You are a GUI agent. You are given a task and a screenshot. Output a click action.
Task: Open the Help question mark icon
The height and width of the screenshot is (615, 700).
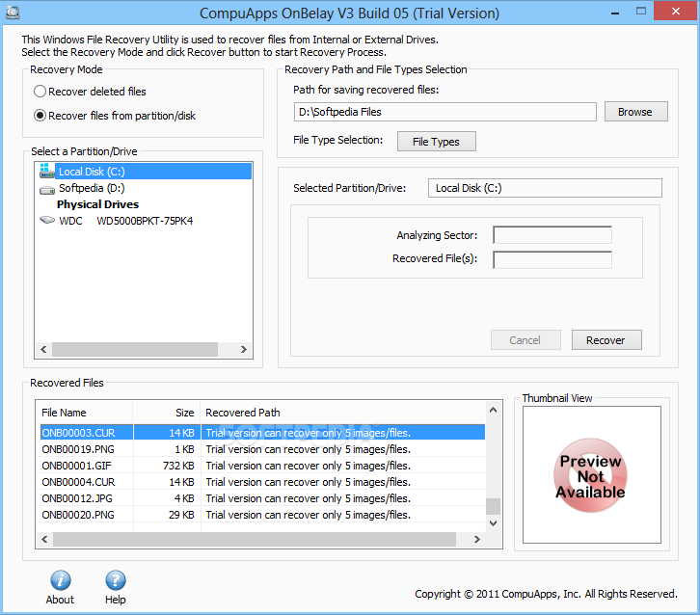coord(115,580)
